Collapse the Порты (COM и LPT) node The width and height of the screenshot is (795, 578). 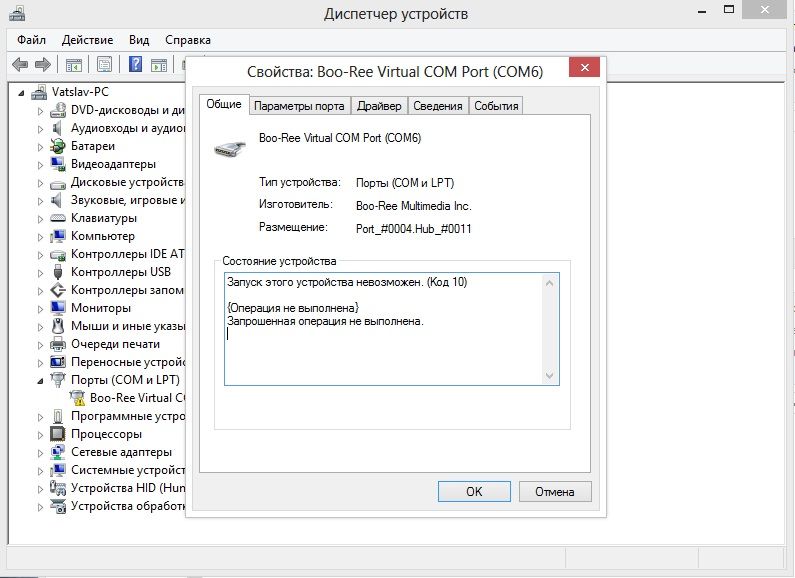tap(41, 380)
